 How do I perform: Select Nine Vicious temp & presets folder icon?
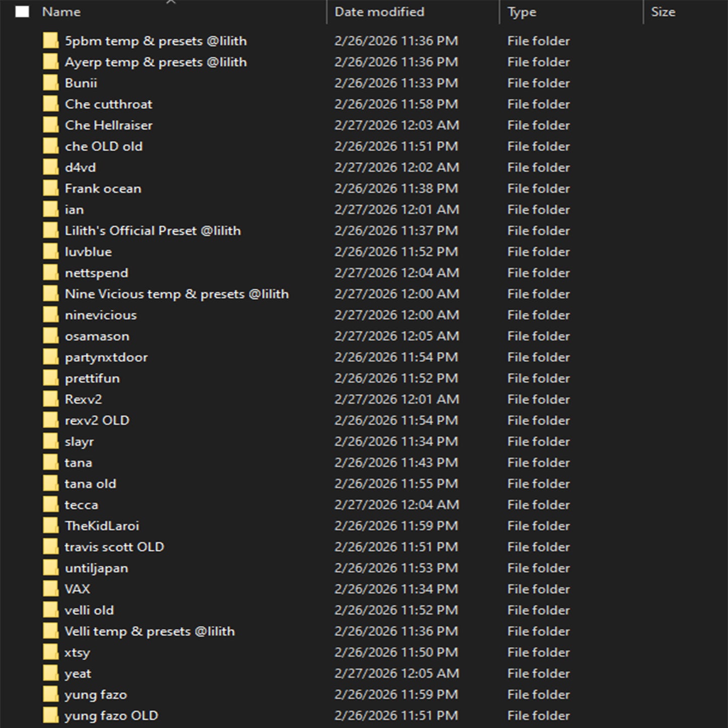50,294
